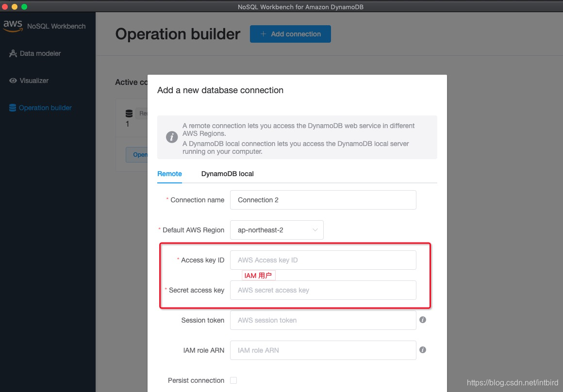Screen dimensions: 563x392
Task: Click the Add connection button
Action: coord(290,34)
